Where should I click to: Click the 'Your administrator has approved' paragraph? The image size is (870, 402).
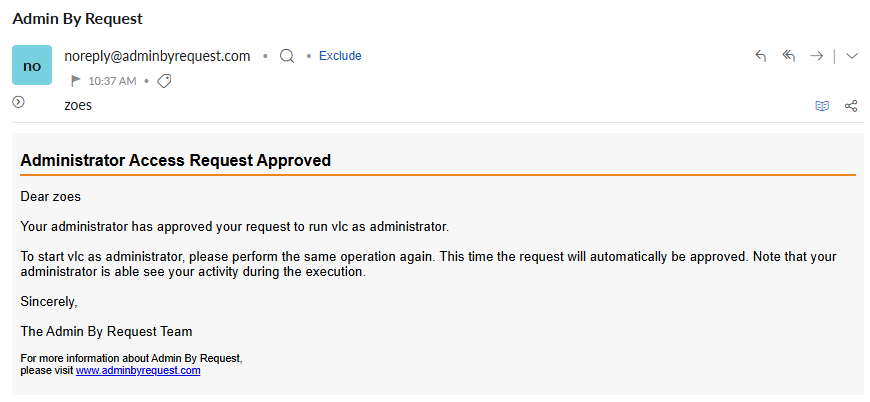(x=235, y=226)
